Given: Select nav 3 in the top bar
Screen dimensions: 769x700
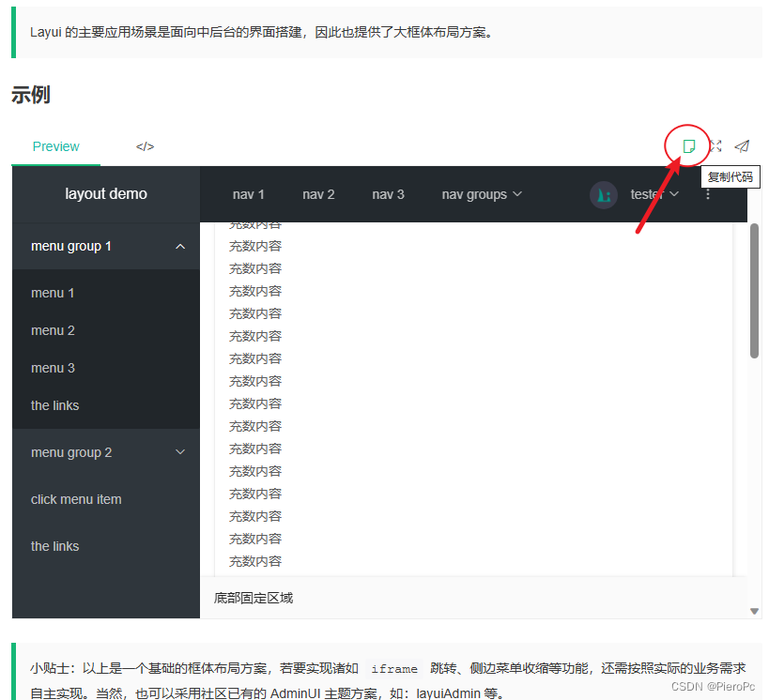Looking at the screenshot, I should [388, 194].
